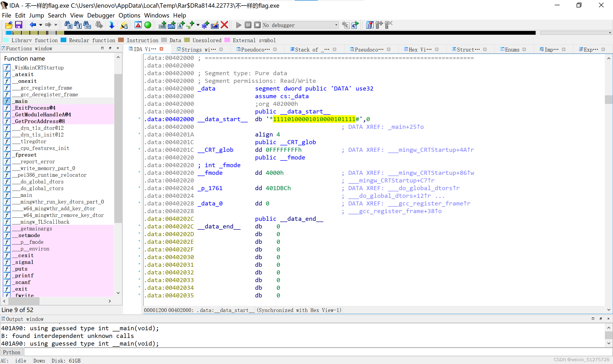Pause the process with the pause icon

[x=248, y=25]
